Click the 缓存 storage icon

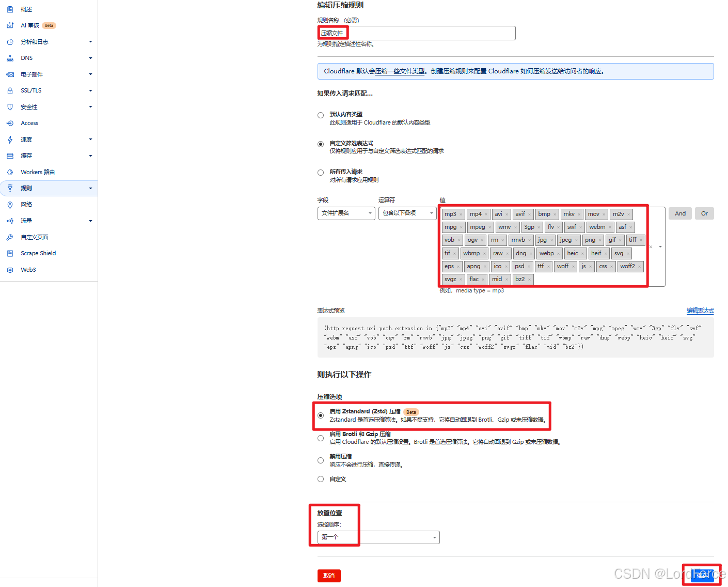[10, 156]
